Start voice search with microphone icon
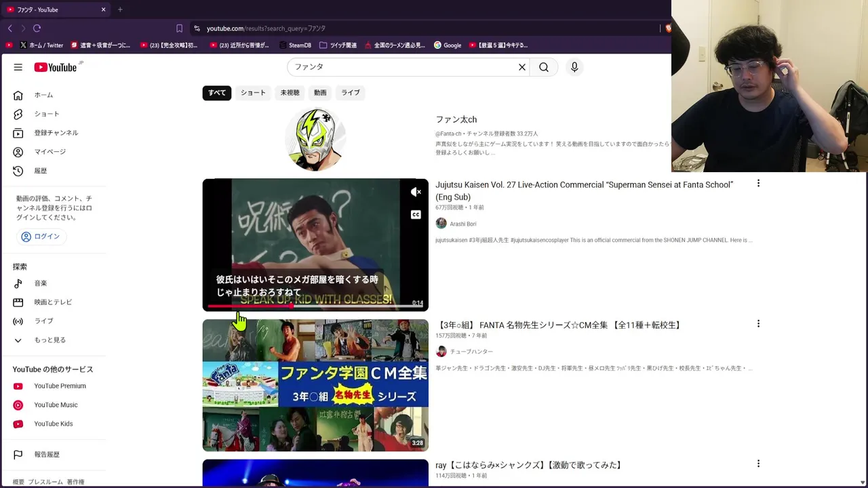The image size is (868, 488). [574, 67]
